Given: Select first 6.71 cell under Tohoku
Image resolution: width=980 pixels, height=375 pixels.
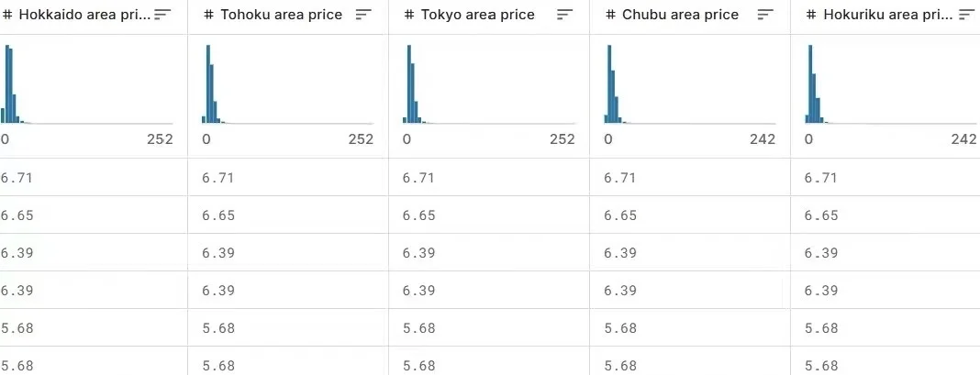Looking at the screenshot, I should tap(218, 178).
